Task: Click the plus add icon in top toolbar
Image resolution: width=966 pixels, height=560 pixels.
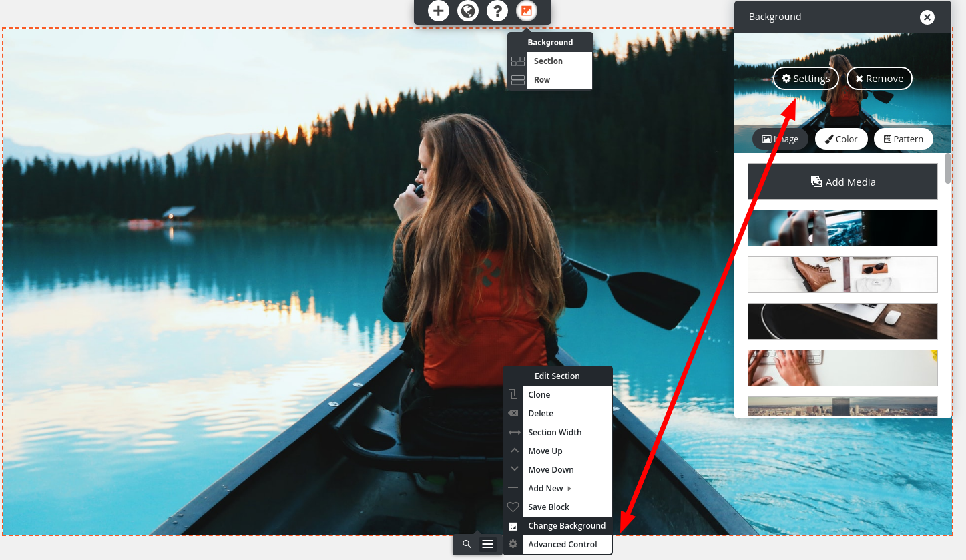Action: [439, 11]
